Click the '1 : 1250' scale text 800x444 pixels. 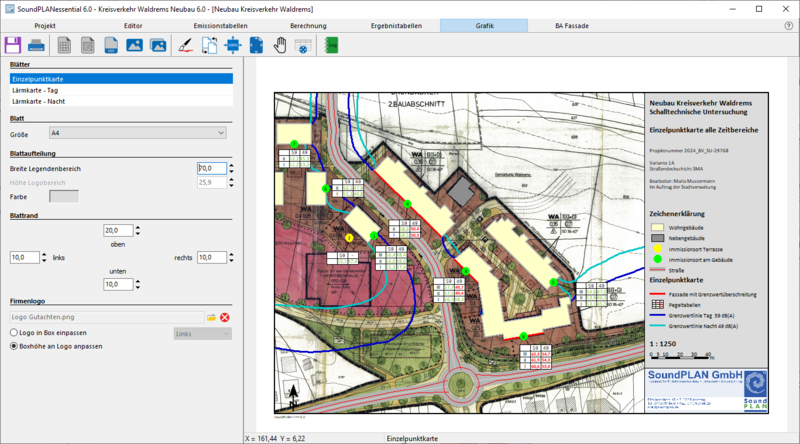(x=662, y=344)
